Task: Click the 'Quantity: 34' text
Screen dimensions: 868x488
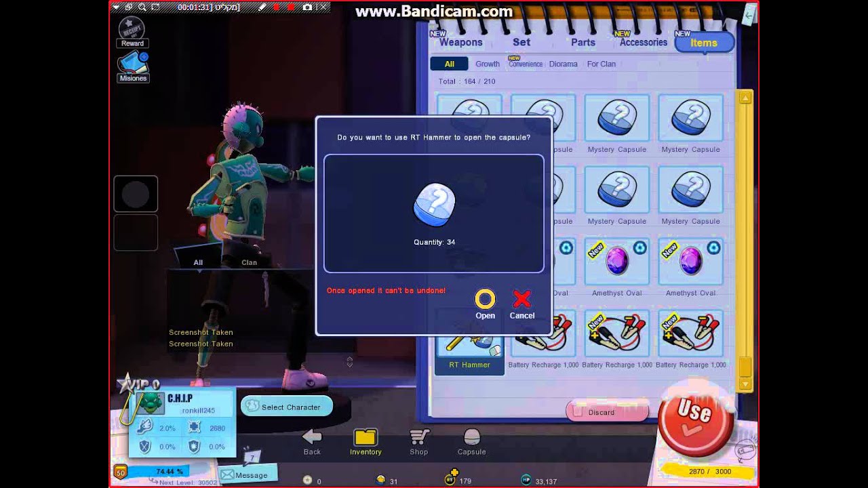Action: coord(434,242)
